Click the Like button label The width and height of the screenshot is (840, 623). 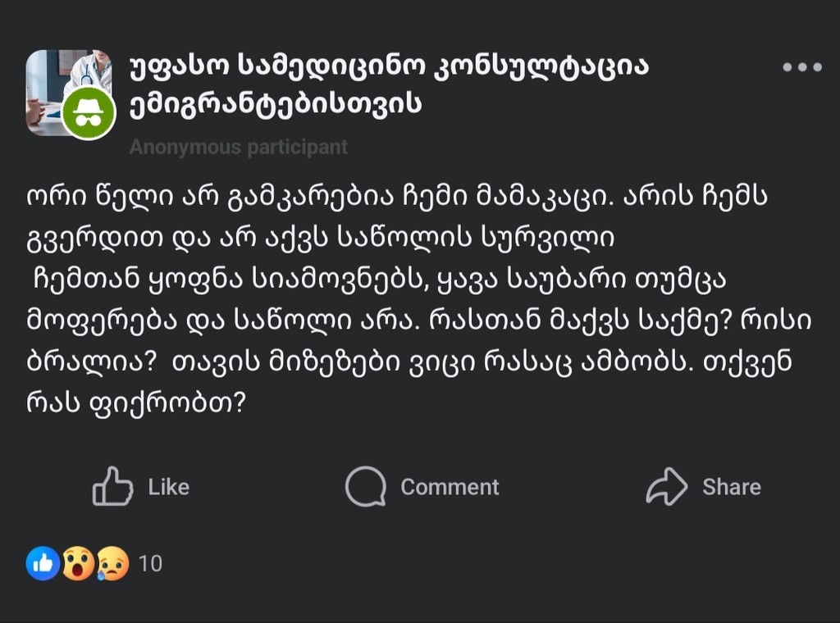[x=167, y=486]
